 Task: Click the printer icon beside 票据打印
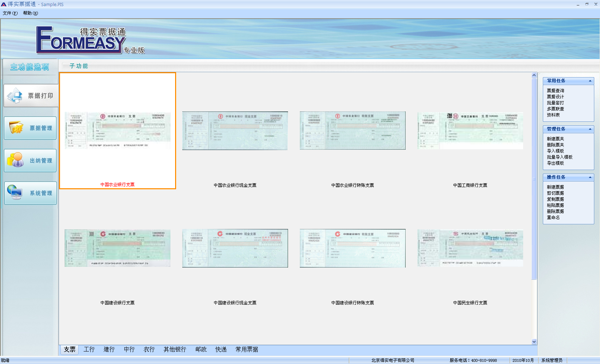15,95
